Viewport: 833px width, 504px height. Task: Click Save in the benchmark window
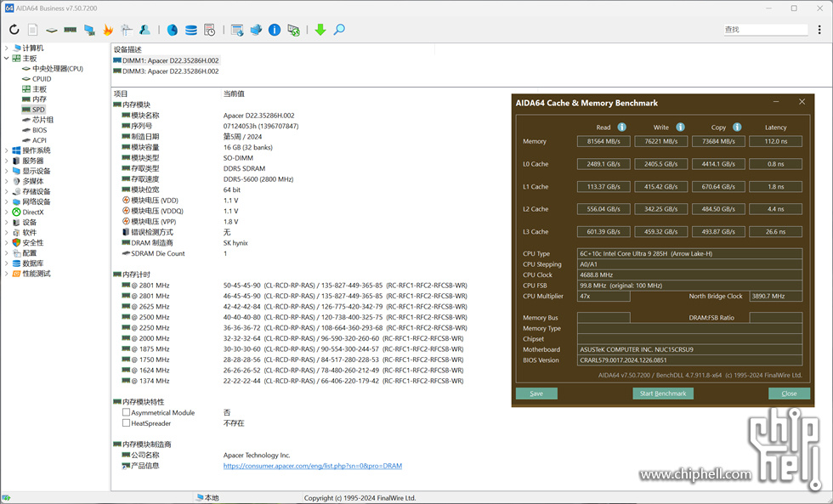(536, 394)
